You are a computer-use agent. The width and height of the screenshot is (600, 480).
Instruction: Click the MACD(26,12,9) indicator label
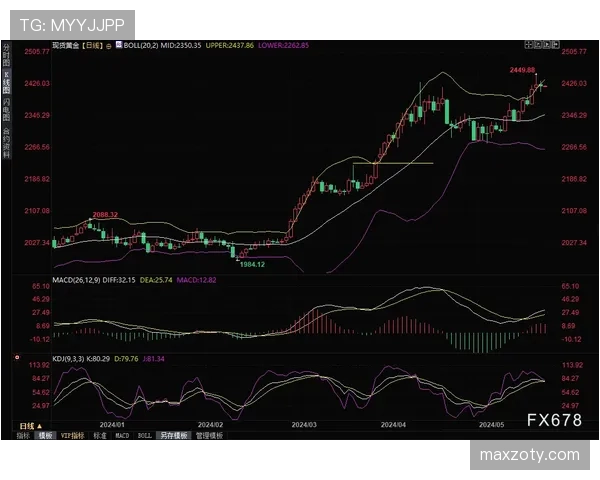pos(76,280)
